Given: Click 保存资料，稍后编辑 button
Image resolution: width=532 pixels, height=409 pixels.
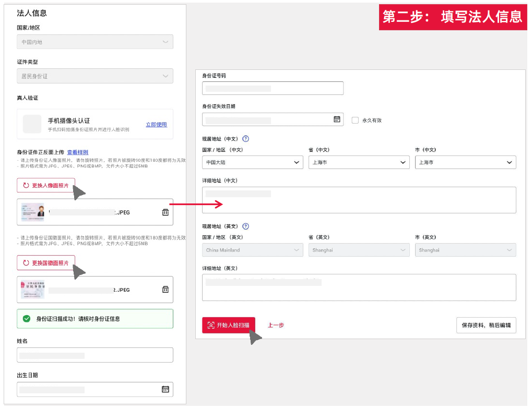Looking at the screenshot, I should point(486,325).
